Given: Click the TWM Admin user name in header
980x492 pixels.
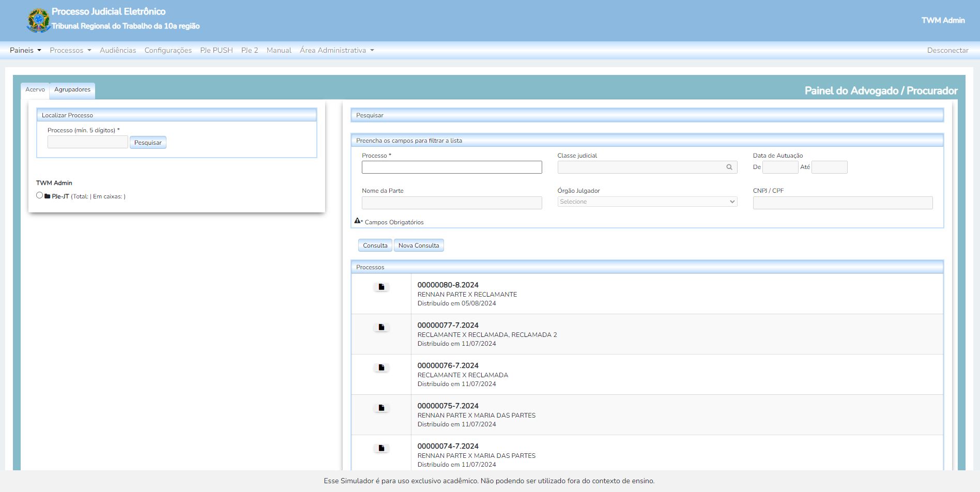Looking at the screenshot, I should (943, 20).
